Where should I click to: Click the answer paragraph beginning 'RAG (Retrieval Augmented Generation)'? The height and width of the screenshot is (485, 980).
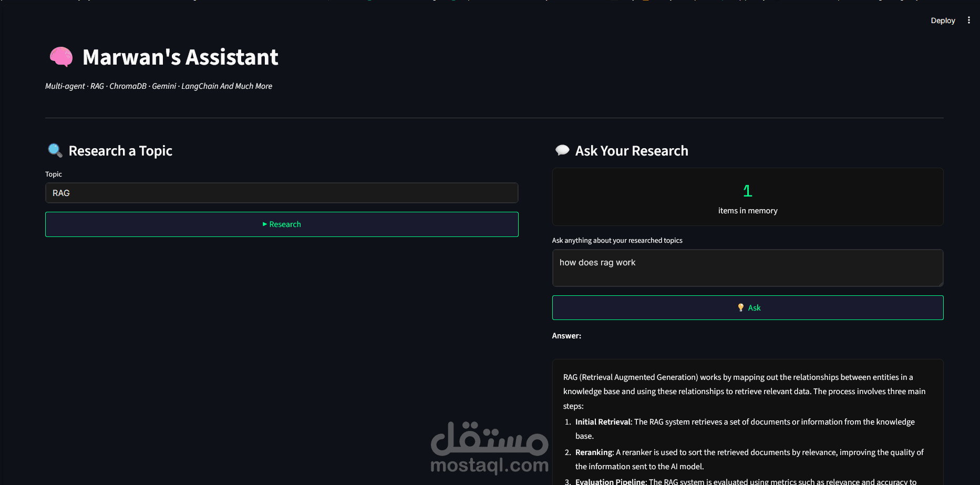point(745,391)
